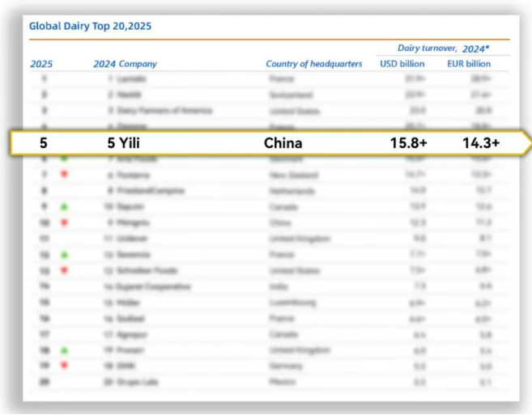
Task: Click the 2025 rank column header
Action: [41, 64]
